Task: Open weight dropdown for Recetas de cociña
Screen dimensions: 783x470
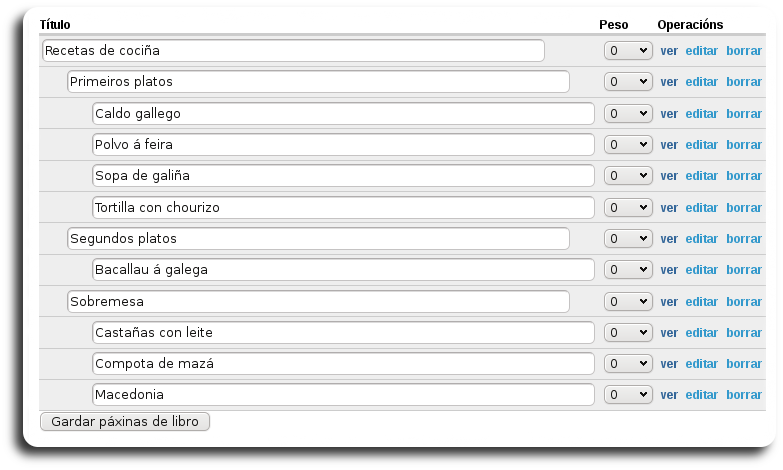Action: coord(628,50)
